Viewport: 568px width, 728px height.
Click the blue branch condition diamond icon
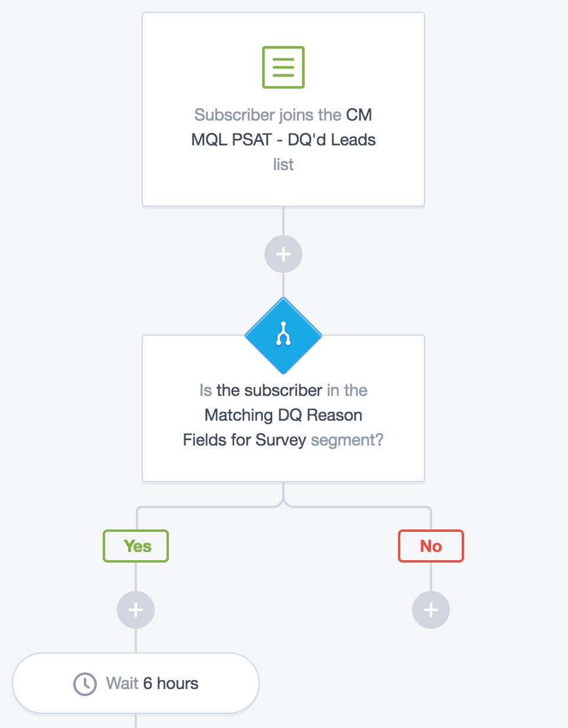283,336
